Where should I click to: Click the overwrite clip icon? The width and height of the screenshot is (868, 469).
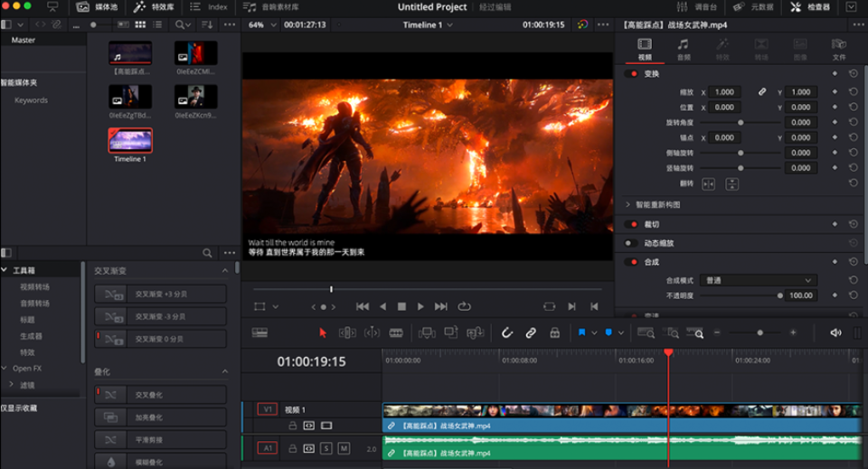click(x=451, y=333)
